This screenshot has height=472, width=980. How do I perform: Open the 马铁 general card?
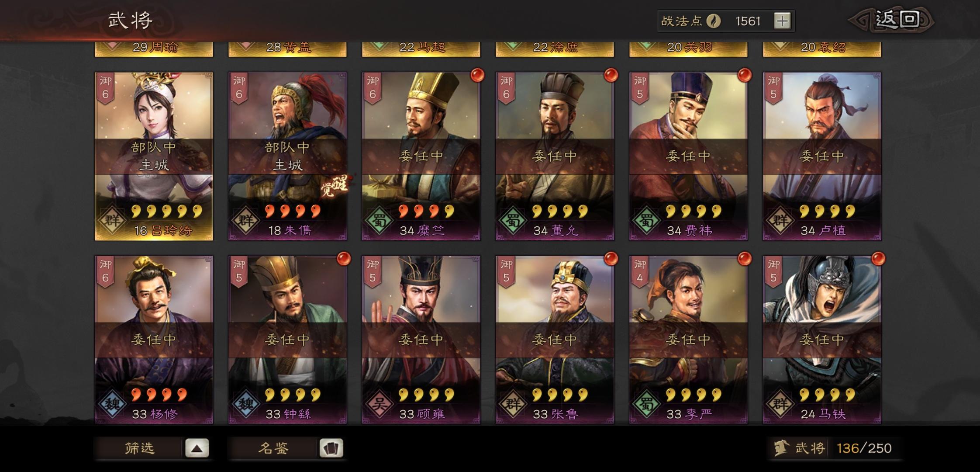pyautogui.click(x=822, y=340)
